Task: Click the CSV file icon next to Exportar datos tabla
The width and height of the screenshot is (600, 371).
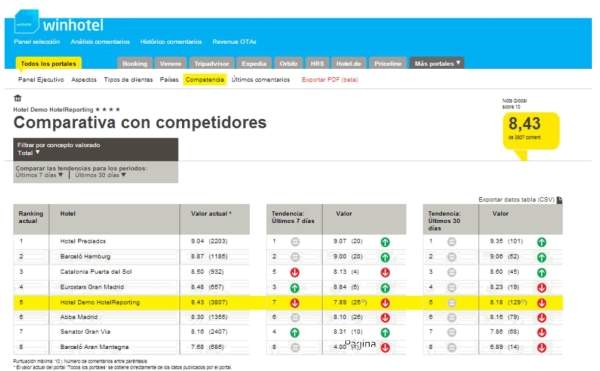Action: (559, 200)
